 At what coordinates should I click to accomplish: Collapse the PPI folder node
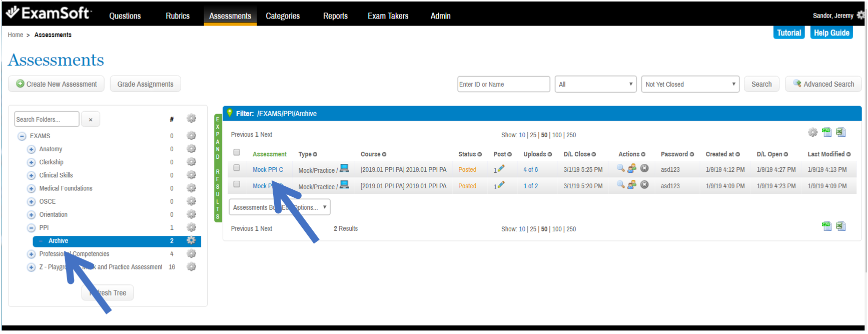click(31, 228)
